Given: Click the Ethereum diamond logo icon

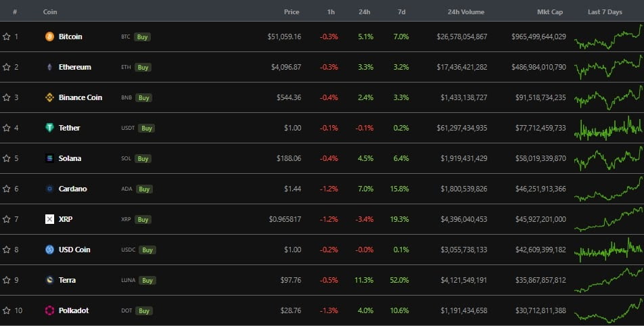Looking at the screenshot, I should pos(49,67).
